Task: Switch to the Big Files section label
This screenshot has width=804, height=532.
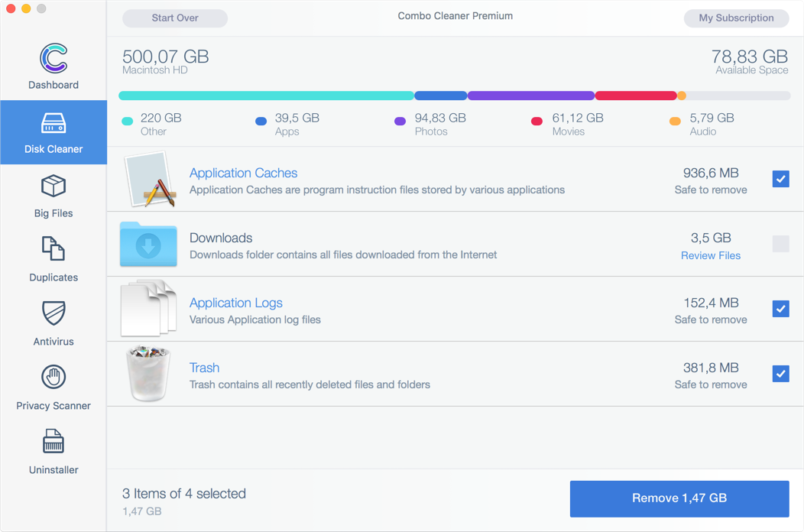Action: point(53,213)
